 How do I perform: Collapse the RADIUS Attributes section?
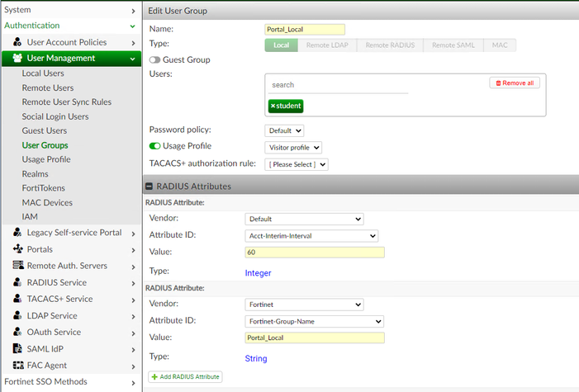click(x=149, y=187)
